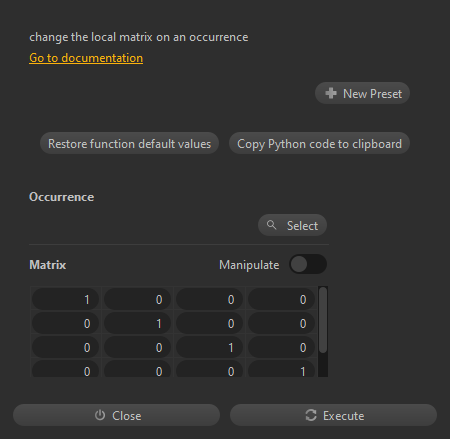Click third row fourth column matrix cell

coord(281,347)
